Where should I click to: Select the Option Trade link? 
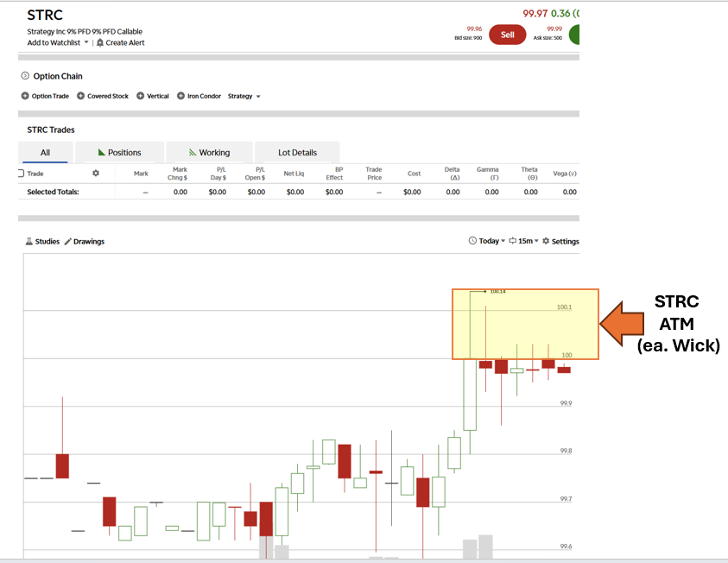tap(50, 96)
